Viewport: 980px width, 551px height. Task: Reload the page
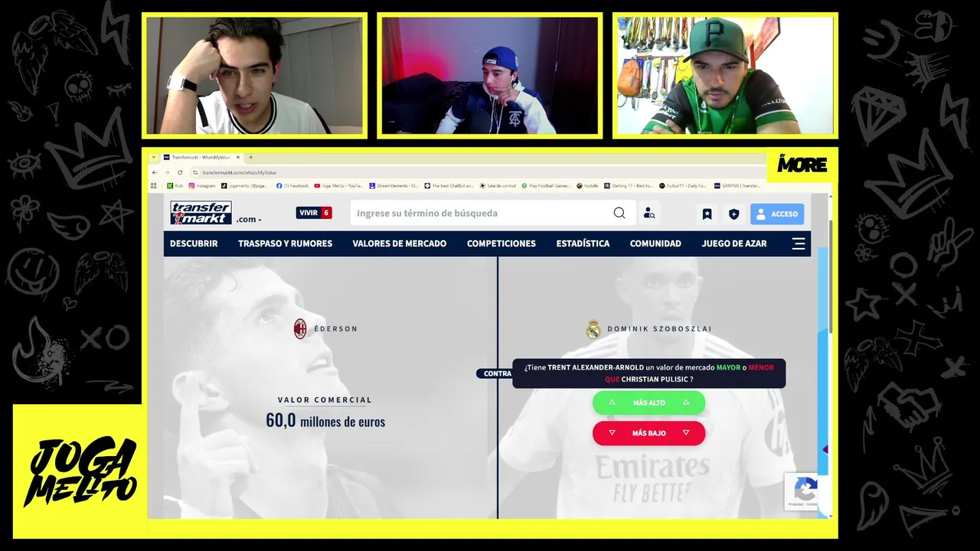tap(181, 172)
